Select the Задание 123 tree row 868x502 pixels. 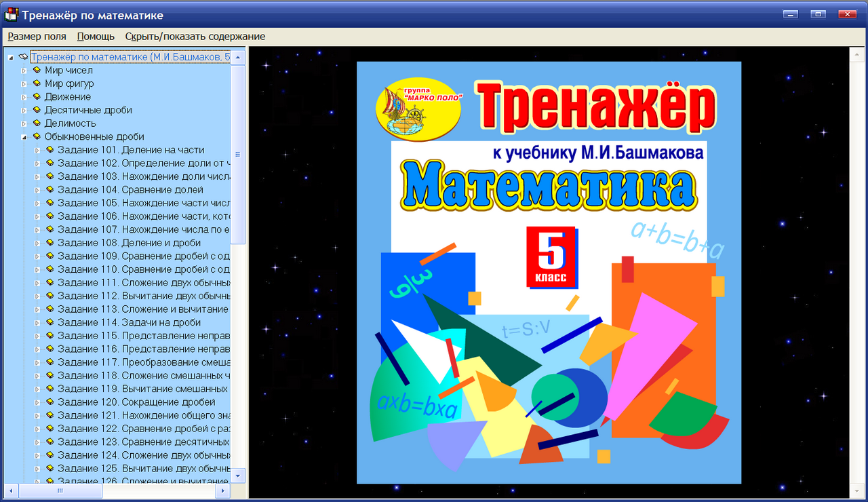(x=144, y=442)
